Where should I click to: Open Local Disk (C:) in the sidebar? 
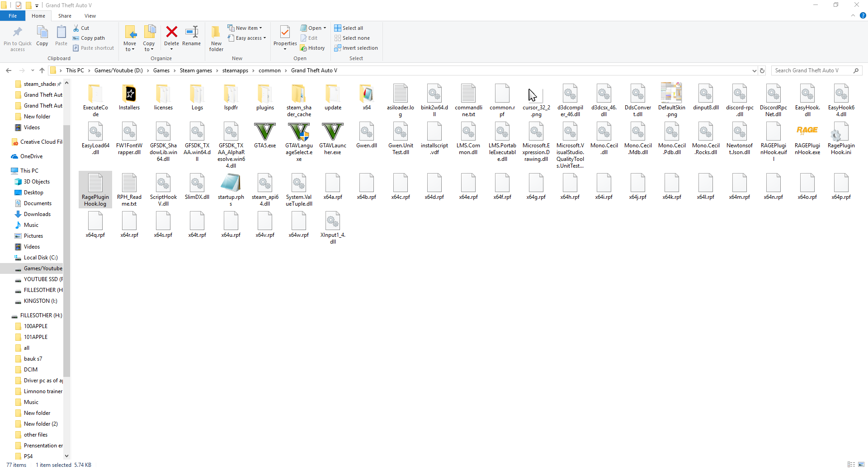[x=40, y=258]
